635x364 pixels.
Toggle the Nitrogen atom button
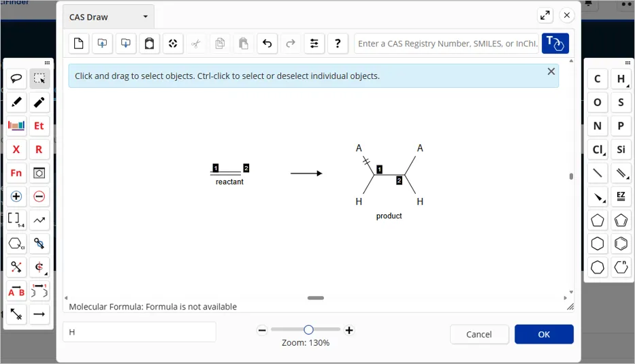click(598, 126)
